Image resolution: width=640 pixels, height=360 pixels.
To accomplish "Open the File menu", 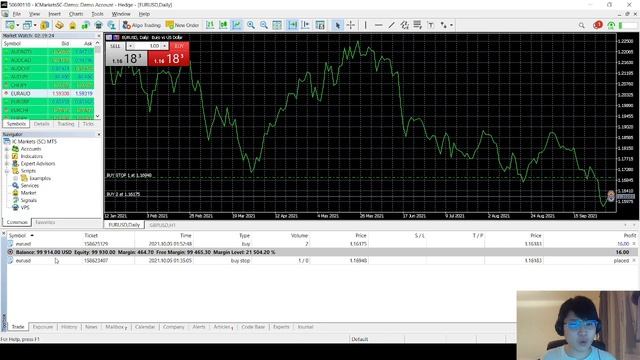I will click(17, 14).
